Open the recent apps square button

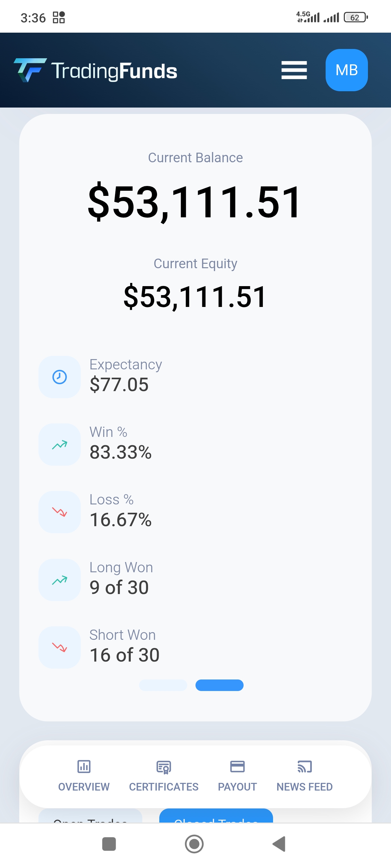pyautogui.click(x=109, y=844)
